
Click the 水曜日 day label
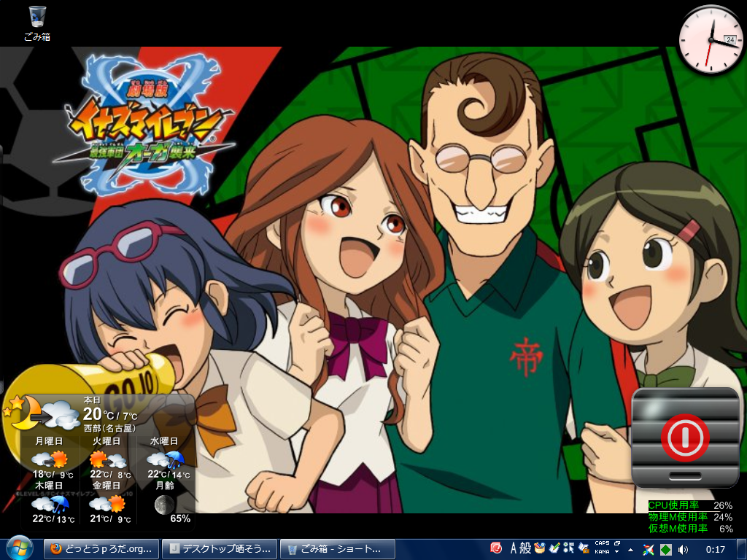[x=164, y=441]
